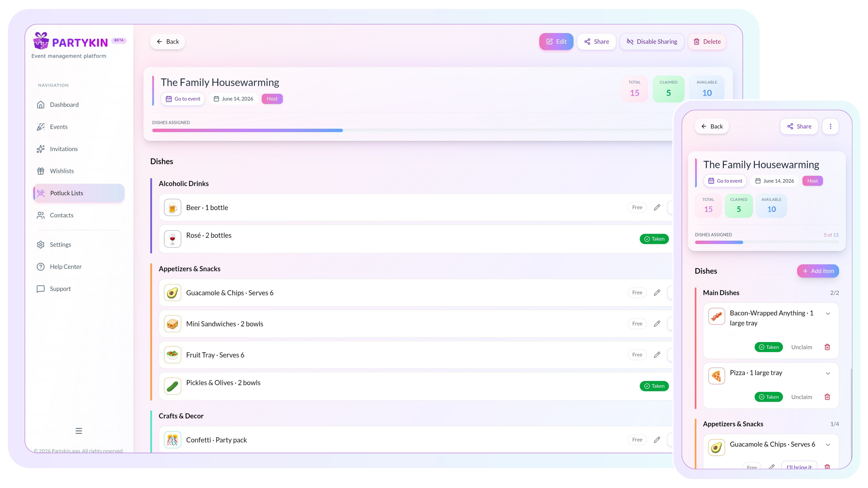This screenshot has width=868, height=488.
Task: Click the pink Edit button
Action: pos(556,42)
